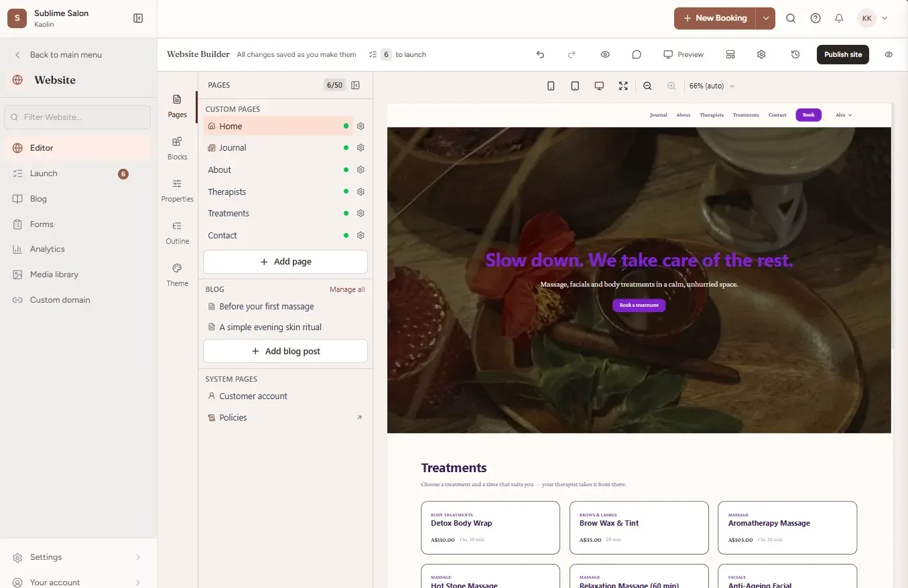This screenshot has width=908, height=588.
Task: Switch to the Theme tab
Action: pyautogui.click(x=177, y=275)
